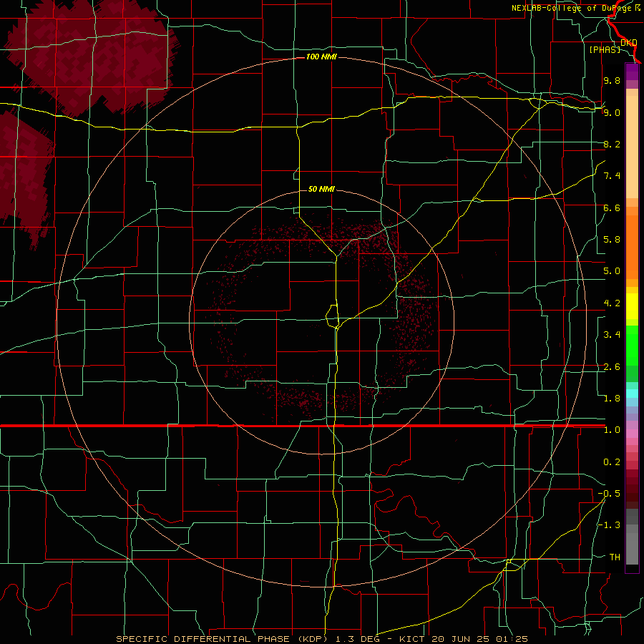The height and width of the screenshot is (644, 644).
Task: Click the 2.6 legend value
Action: [x=612, y=367]
